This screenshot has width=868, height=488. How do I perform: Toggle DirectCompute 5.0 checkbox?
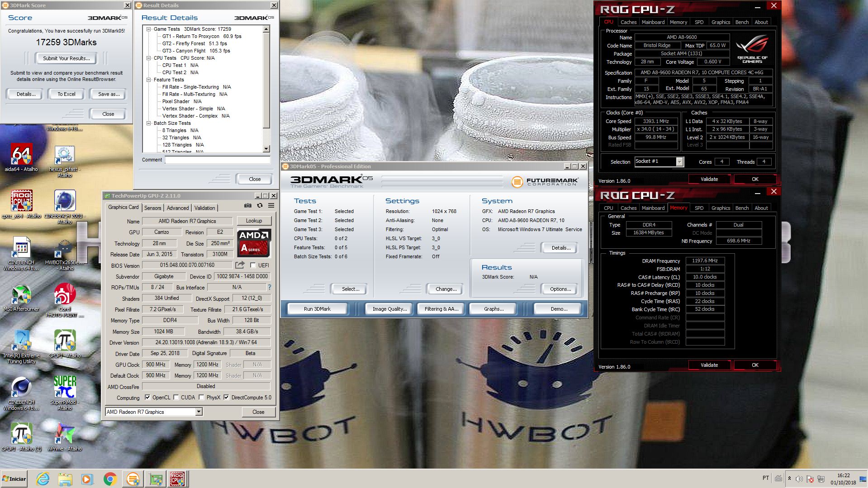[x=226, y=398]
